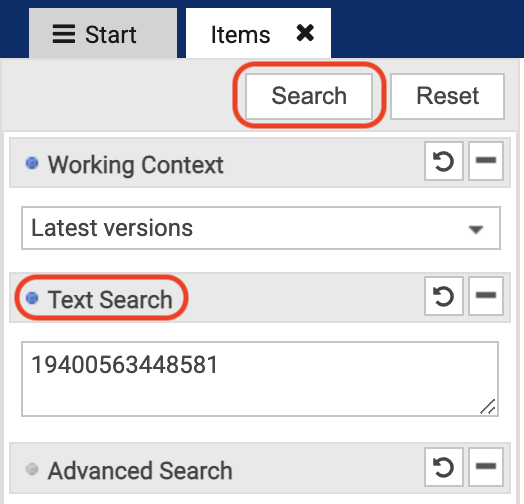Collapse the Working Context section via minus icon
This screenshot has height=504, width=524.
[486, 161]
